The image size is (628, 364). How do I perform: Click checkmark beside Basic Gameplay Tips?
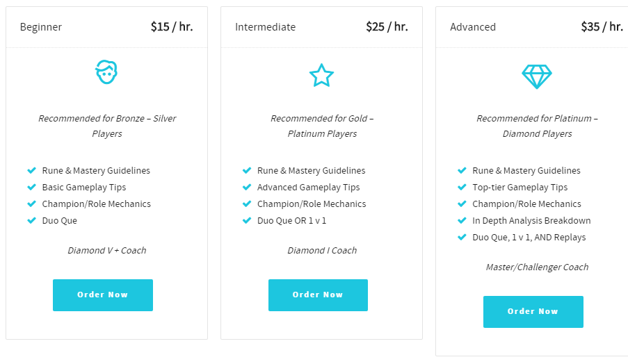pyautogui.click(x=31, y=187)
